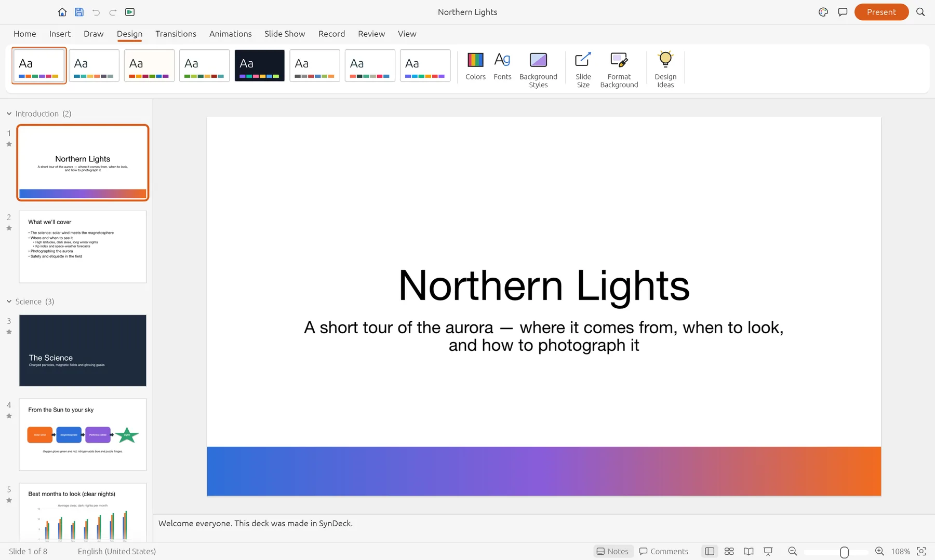Image resolution: width=935 pixels, height=560 pixels.
Task: Click English (United States) language indicator
Action: 117,551
